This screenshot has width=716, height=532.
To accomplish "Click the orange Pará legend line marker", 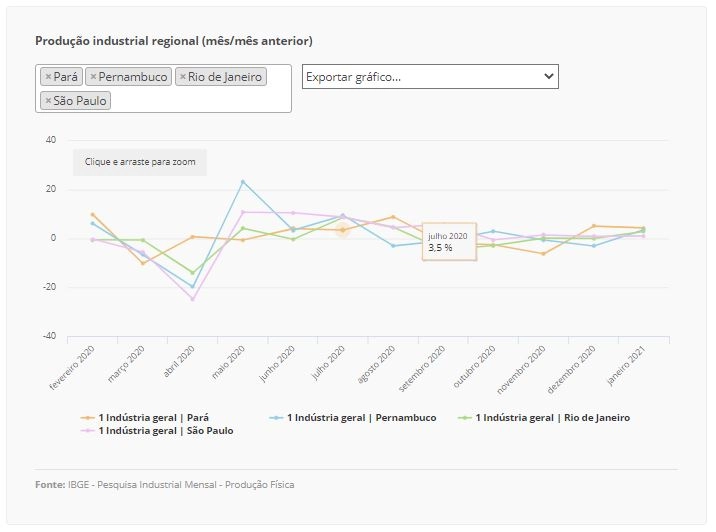I will point(87,418).
